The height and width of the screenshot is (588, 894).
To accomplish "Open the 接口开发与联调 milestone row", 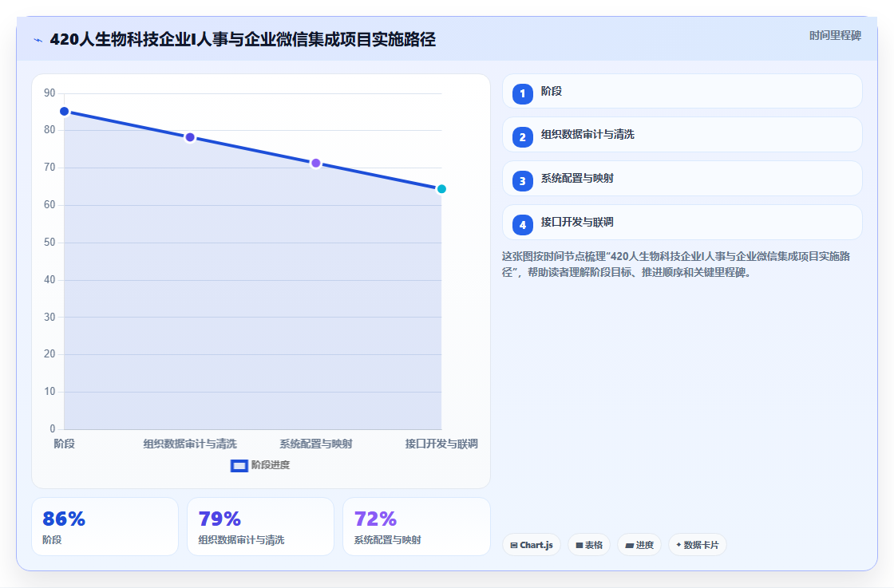I will (682, 223).
